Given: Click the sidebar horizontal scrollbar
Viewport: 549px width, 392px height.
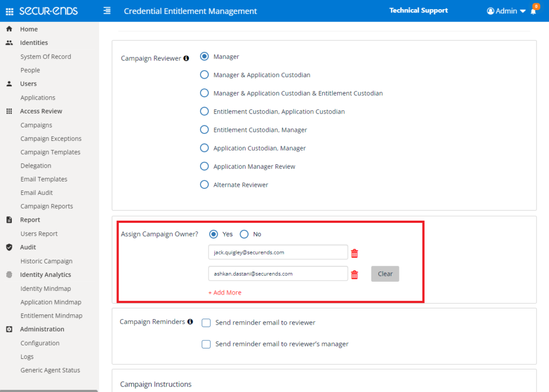Looking at the screenshot, I should (49, 390).
